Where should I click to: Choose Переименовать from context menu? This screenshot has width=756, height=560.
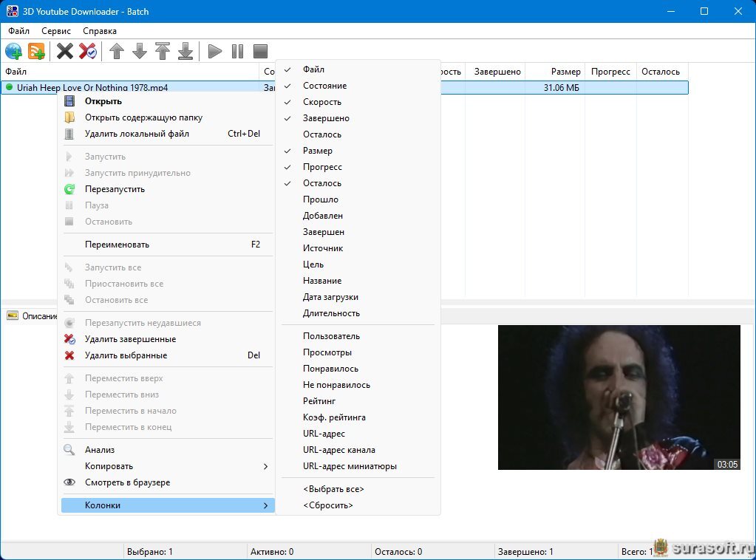pyautogui.click(x=168, y=245)
